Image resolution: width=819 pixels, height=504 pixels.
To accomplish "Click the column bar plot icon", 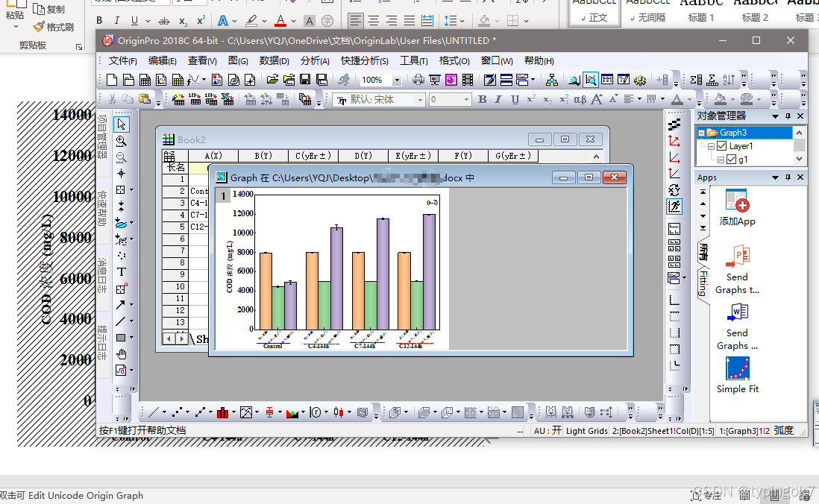I will 222,412.
